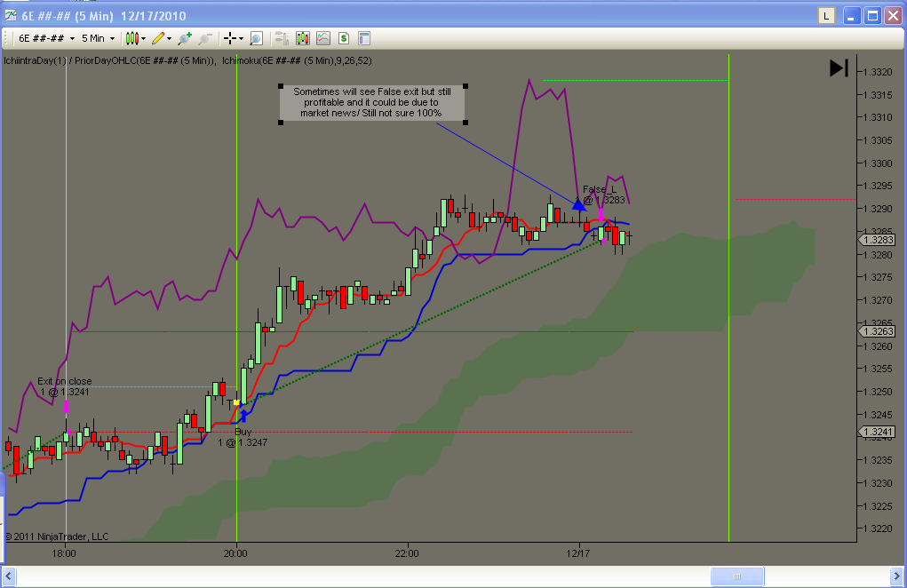Open the data series candlestick icon
The image size is (907, 588).
point(303,39)
